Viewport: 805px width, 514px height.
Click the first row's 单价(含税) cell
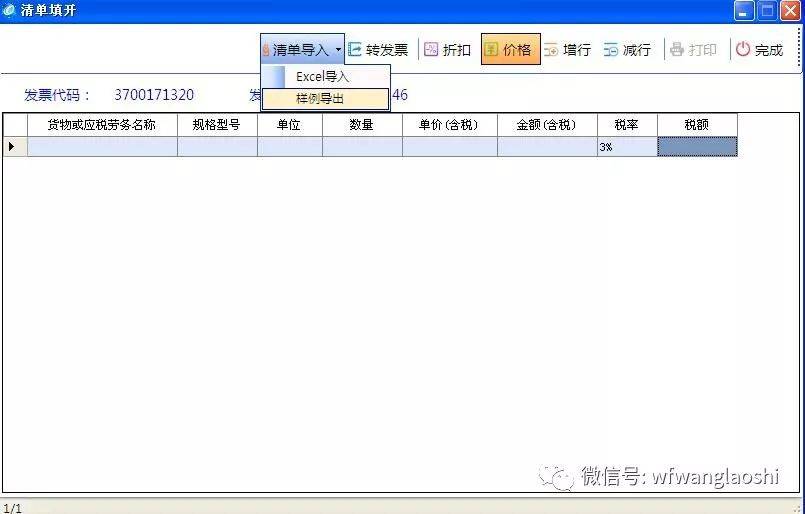click(450, 147)
